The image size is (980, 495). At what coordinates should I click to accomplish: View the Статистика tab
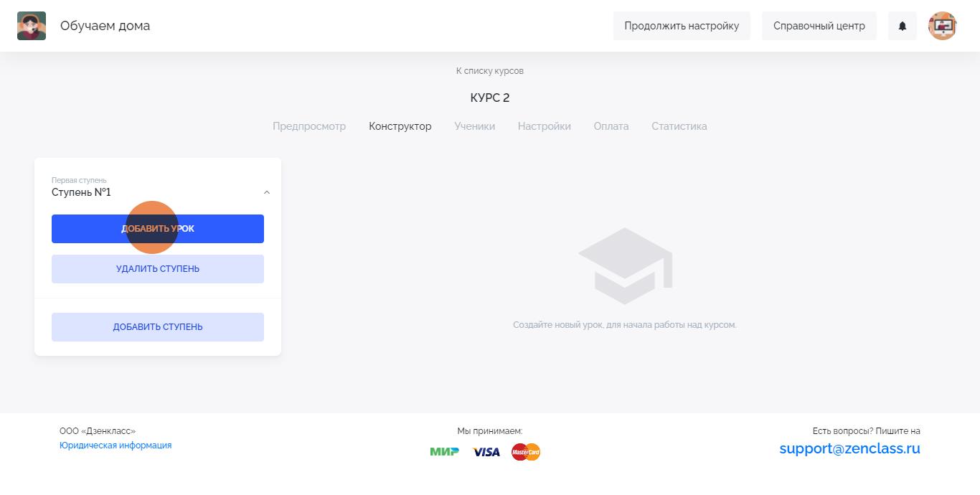[679, 126]
